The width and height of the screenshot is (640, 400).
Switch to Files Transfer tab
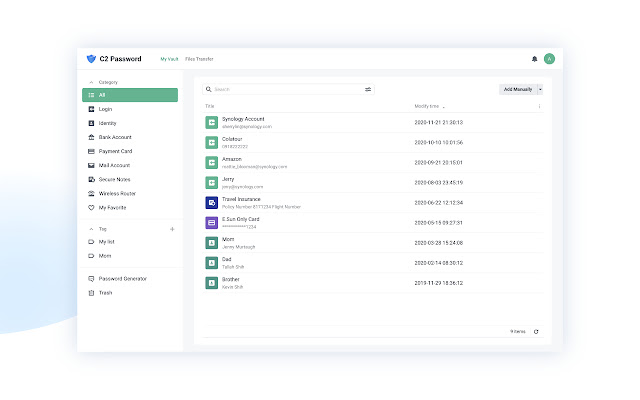(x=199, y=59)
